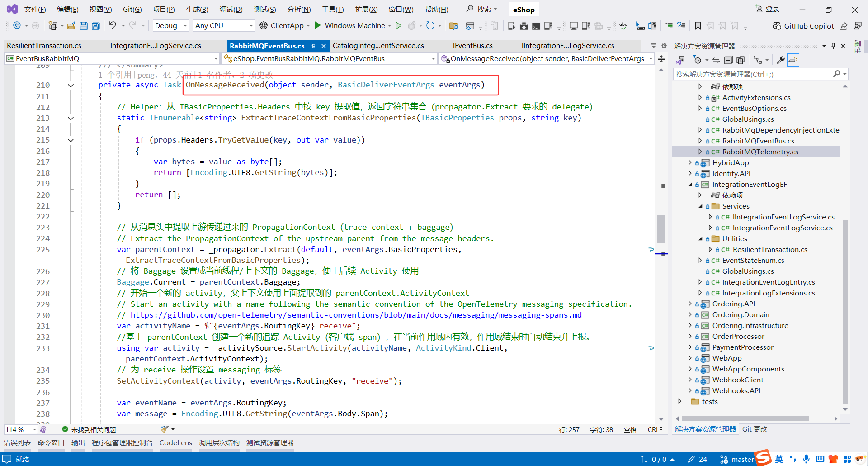Collapse all nodes in Solution Explorer toolbar
The width and height of the screenshot is (868, 466).
(x=728, y=60)
